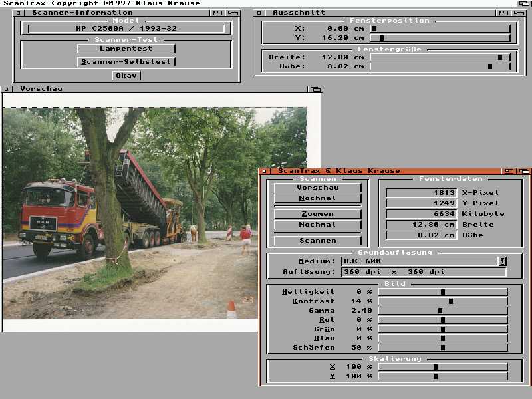Run the Scanner-Selbstest
532x399 pixels.
(x=126, y=62)
